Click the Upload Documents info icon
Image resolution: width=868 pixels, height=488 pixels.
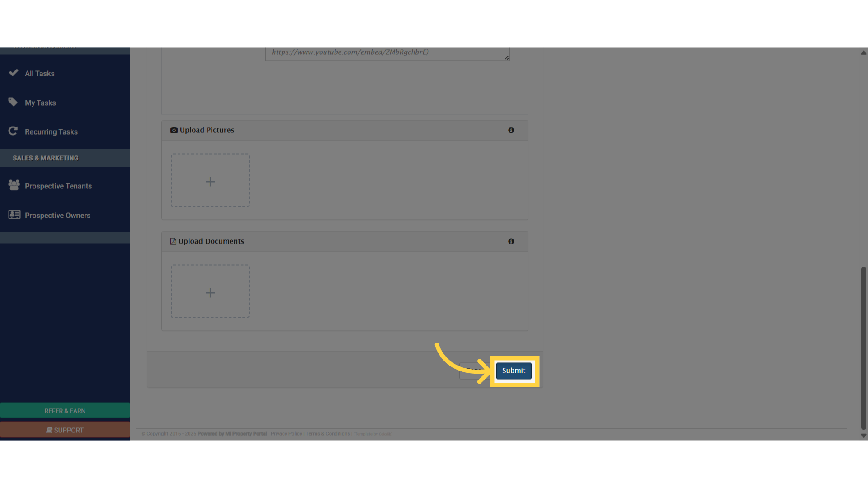coord(511,241)
